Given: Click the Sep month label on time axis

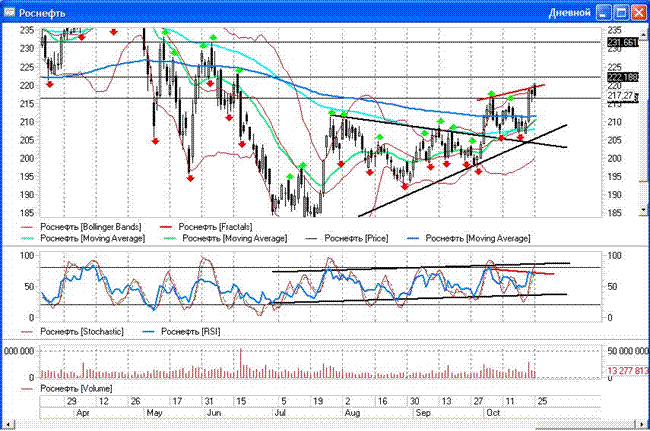Looking at the screenshot, I should (423, 413).
